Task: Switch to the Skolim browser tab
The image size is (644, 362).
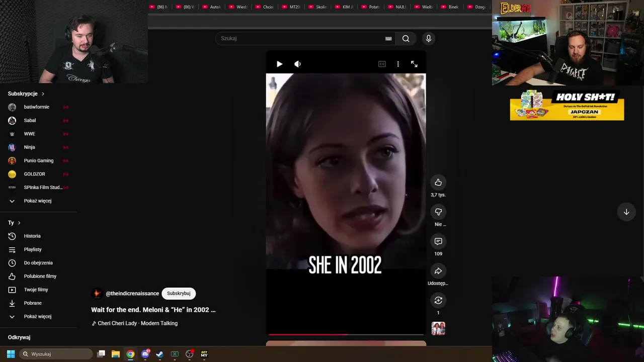Action: (317, 7)
